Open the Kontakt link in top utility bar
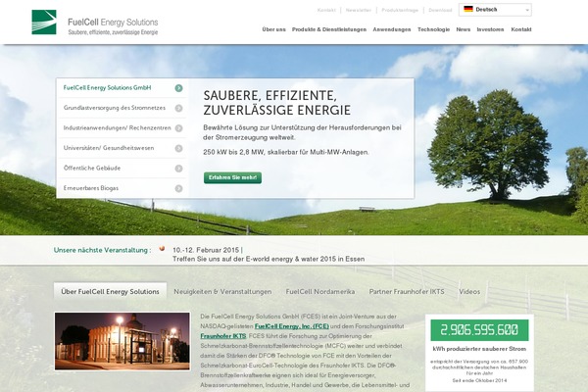 (x=326, y=10)
